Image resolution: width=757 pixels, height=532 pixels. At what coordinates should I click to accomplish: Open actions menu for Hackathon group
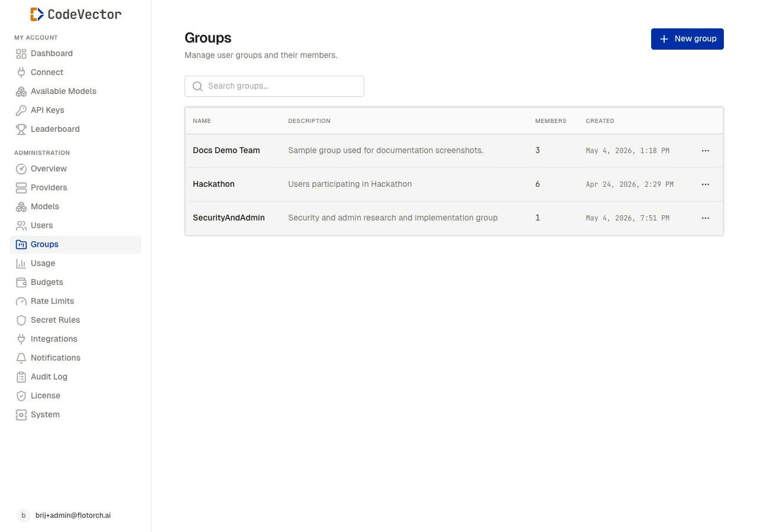pyautogui.click(x=705, y=184)
